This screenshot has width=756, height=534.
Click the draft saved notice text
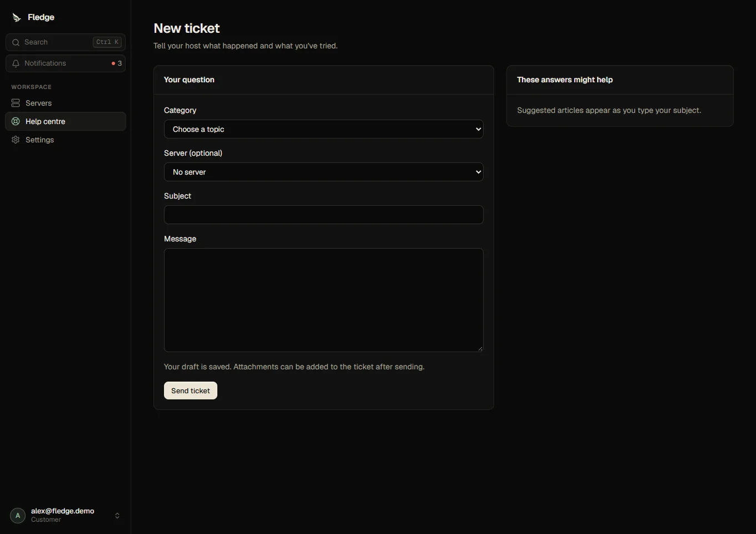(x=294, y=367)
